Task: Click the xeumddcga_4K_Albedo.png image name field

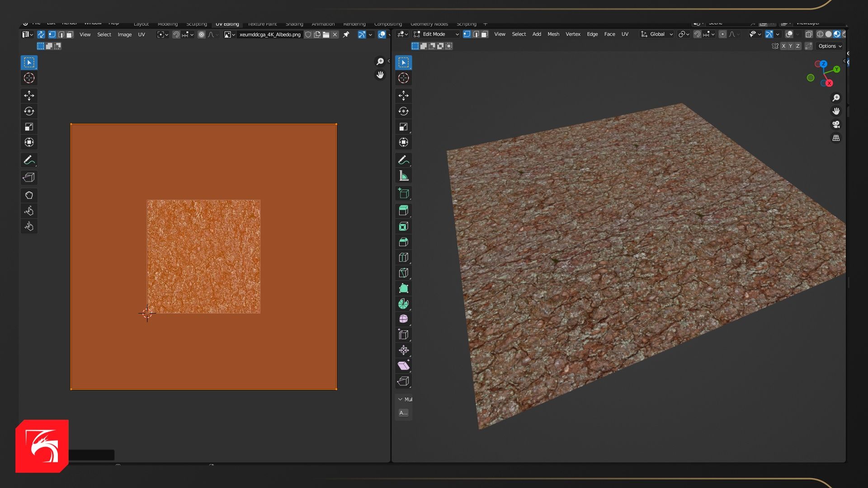Action: click(270, 34)
